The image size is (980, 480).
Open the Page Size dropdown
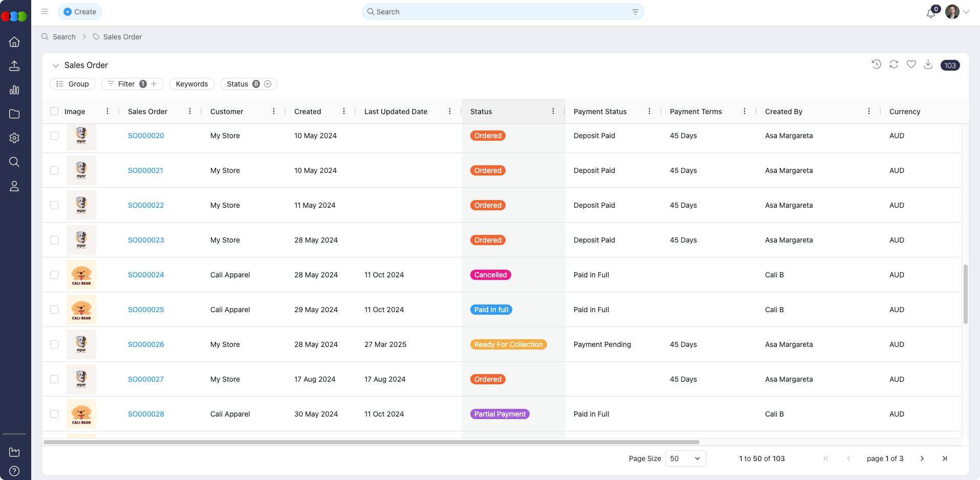685,459
